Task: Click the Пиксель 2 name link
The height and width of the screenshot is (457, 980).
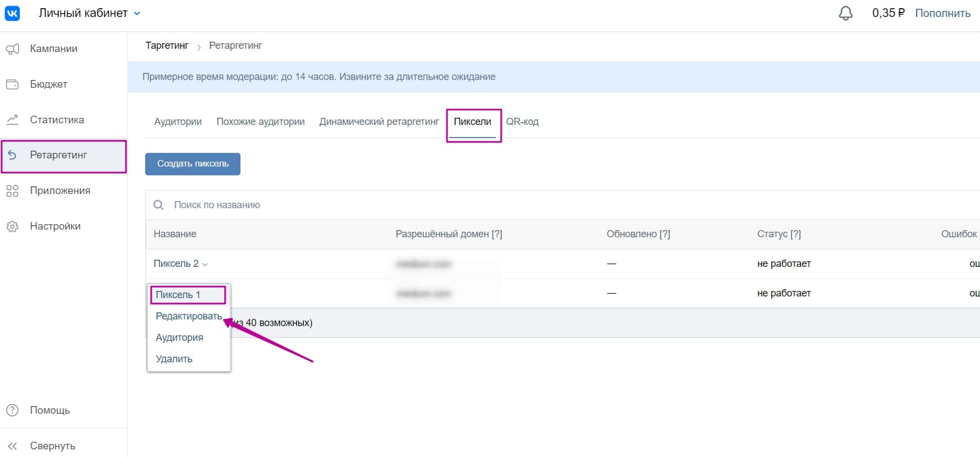Action: coord(176,264)
